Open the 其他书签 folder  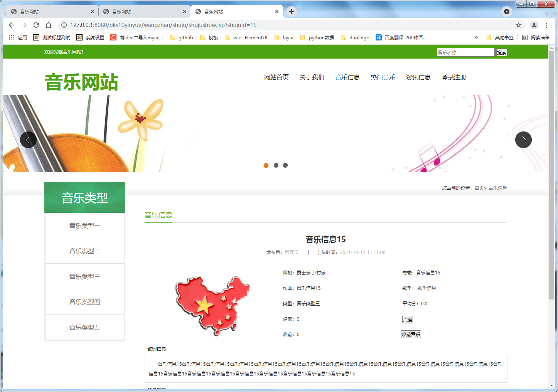[500, 37]
